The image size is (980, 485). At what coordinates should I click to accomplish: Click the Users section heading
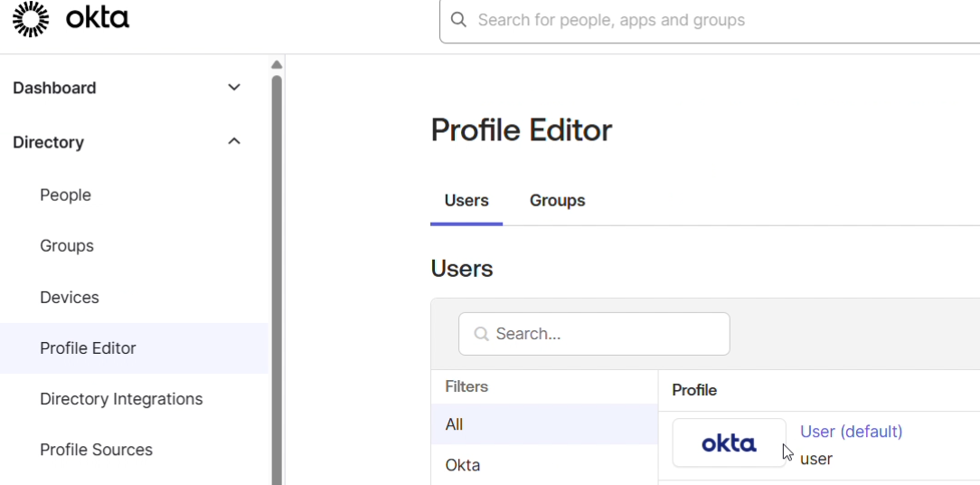click(462, 269)
